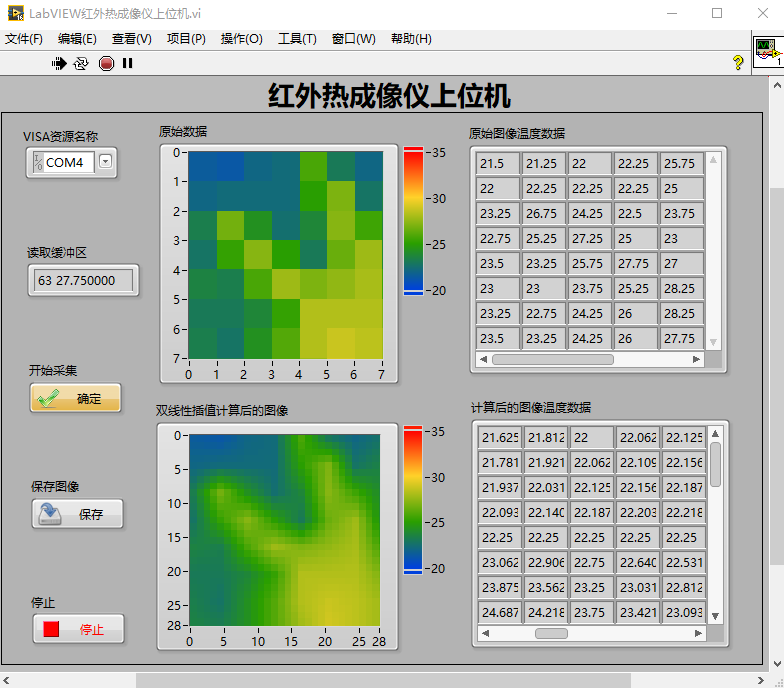This screenshot has width=784, height=688.
Task: Select raw table cell 28.25 in sixth row
Action: coord(681,288)
